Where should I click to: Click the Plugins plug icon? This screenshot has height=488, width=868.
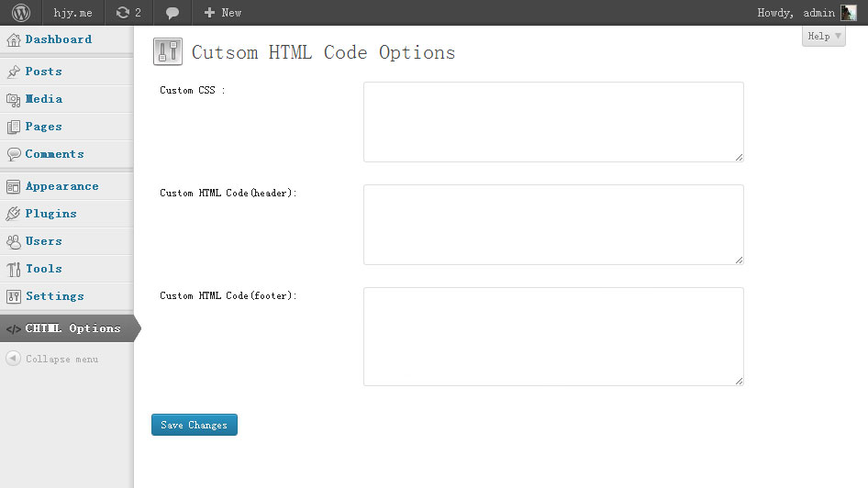[x=13, y=214]
